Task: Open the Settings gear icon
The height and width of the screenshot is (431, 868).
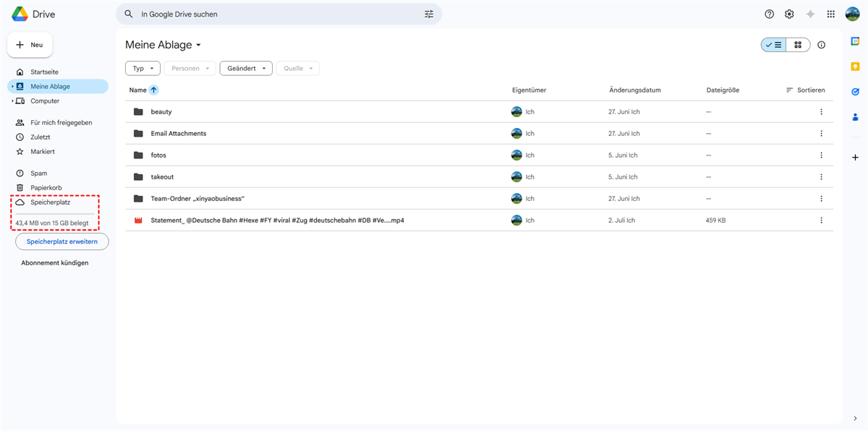Action: (x=789, y=14)
